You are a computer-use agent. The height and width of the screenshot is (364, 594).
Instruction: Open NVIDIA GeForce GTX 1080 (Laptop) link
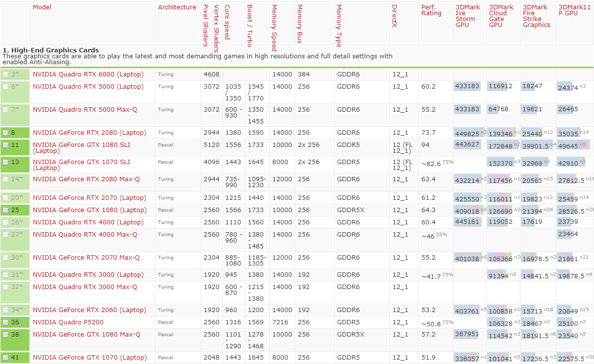coord(89,210)
